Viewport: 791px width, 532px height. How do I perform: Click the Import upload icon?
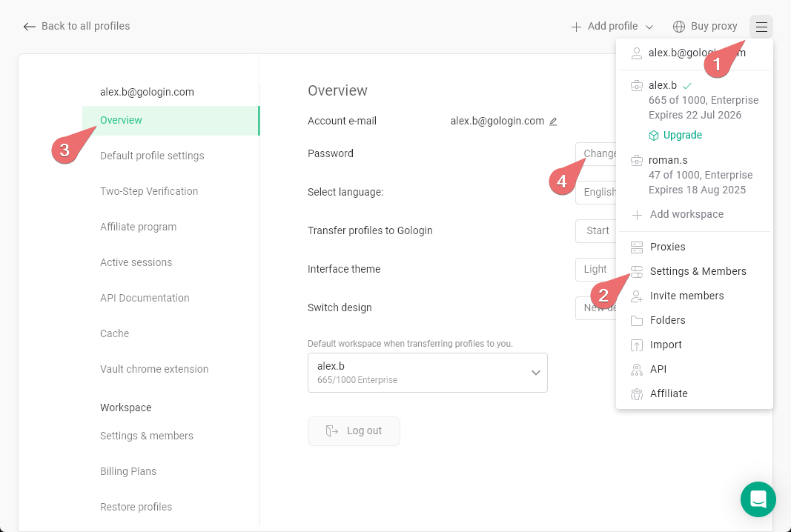pos(637,345)
